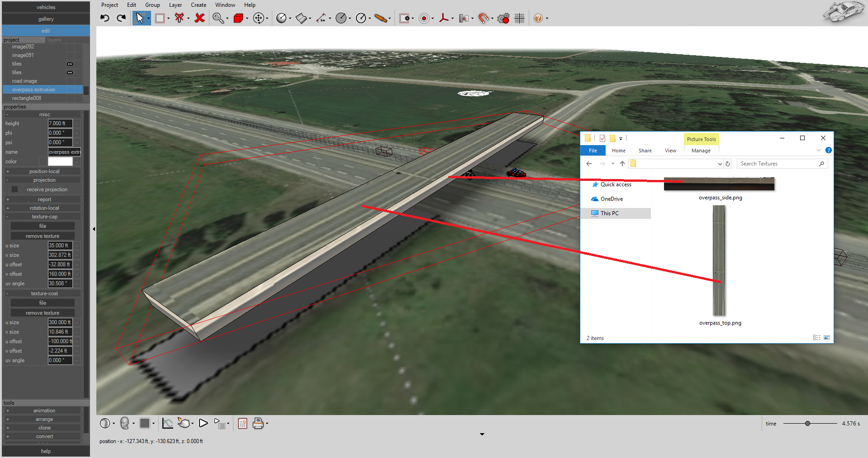This screenshot has height=458, width=868.
Task: Toggle the receive projection checkbox
Action: pyautogui.click(x=14, y=189)
